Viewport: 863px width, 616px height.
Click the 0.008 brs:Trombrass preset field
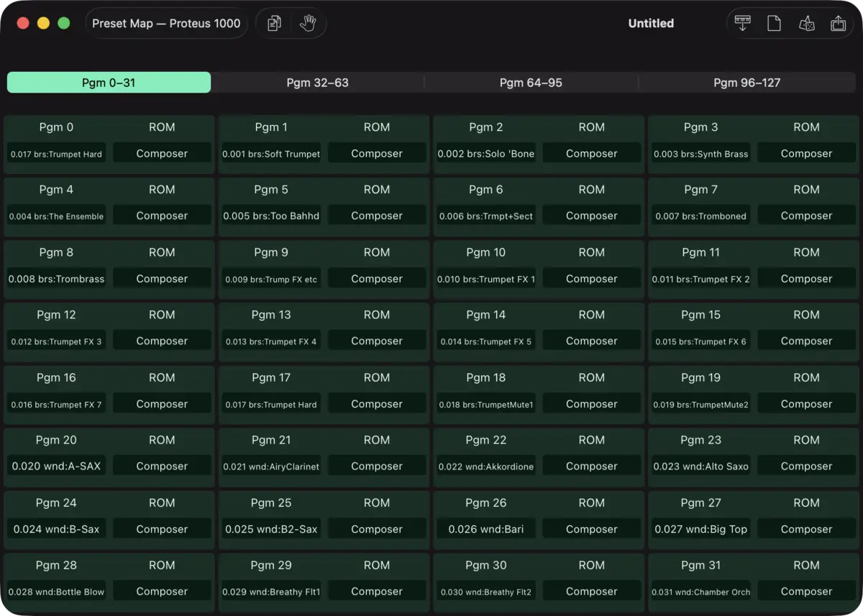pos(56,279)
